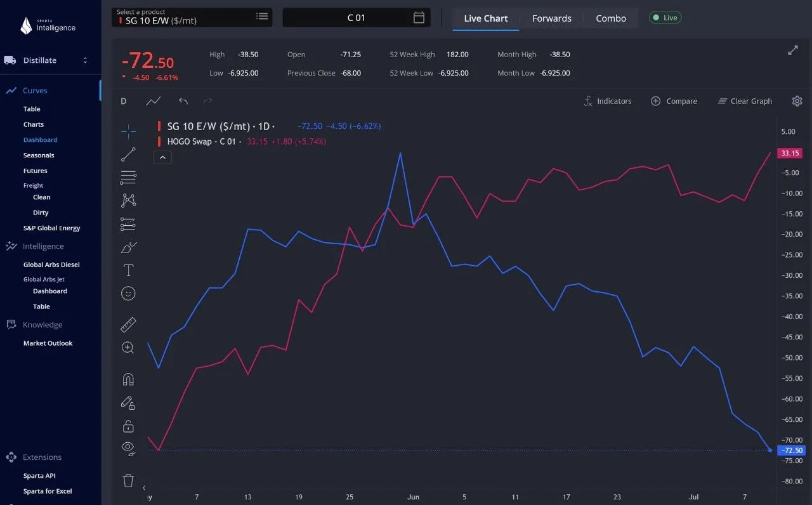Select the ruler measure tool
This screenshot has width=812, height=505.
point(128,325)
